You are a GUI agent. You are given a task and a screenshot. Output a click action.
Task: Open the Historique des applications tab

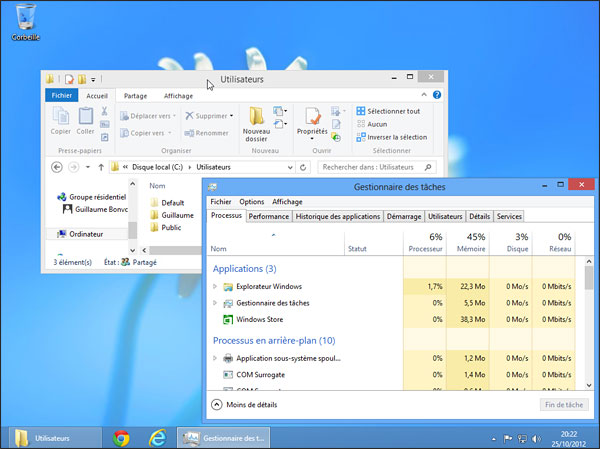(x=338, y=216)
